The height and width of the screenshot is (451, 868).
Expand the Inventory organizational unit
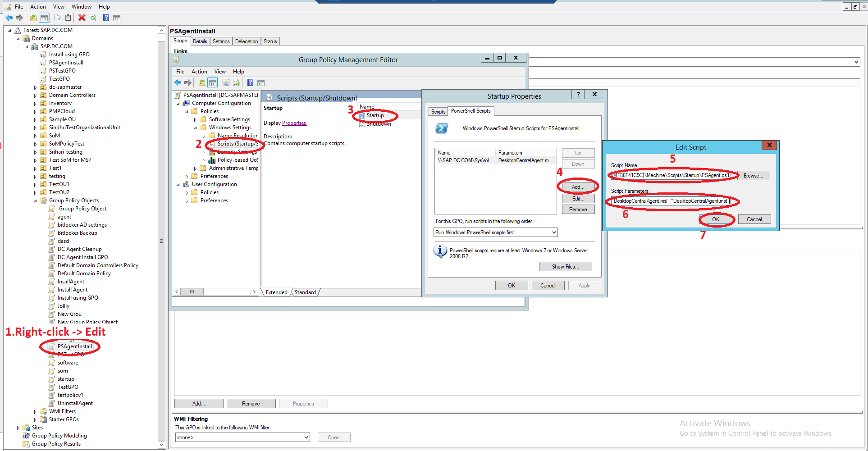36,104
